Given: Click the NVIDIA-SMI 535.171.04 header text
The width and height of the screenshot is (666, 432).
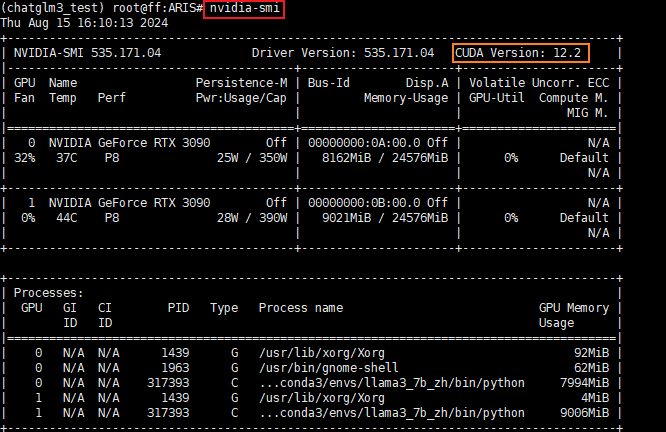Looking at the screenshot, I should click(x=87, y=52).
